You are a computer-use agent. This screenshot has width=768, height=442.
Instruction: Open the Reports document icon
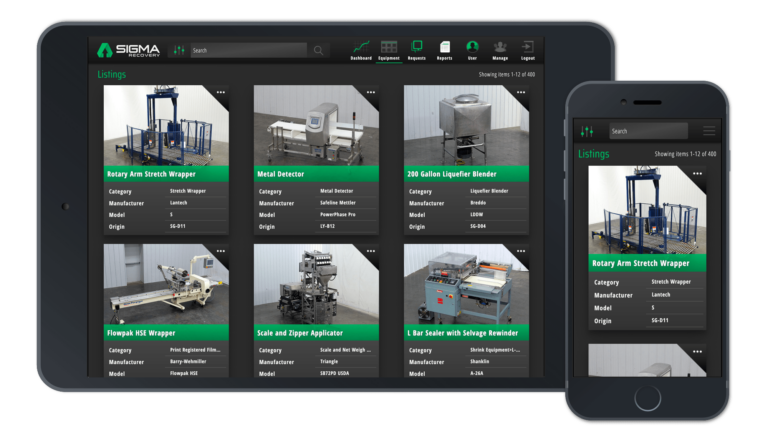[x=444, y=47]
